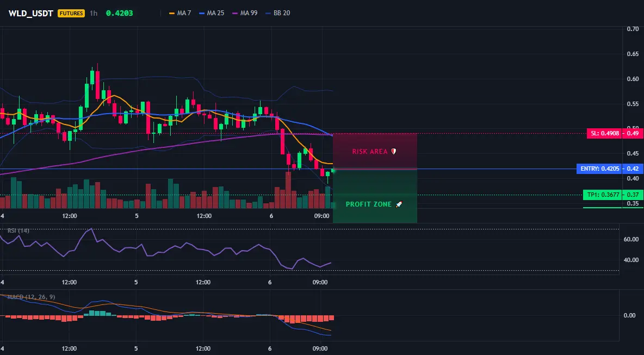Screen dimensions: 644x355
Task: Click the 0.65 price axis label
Action: (633, 54)
